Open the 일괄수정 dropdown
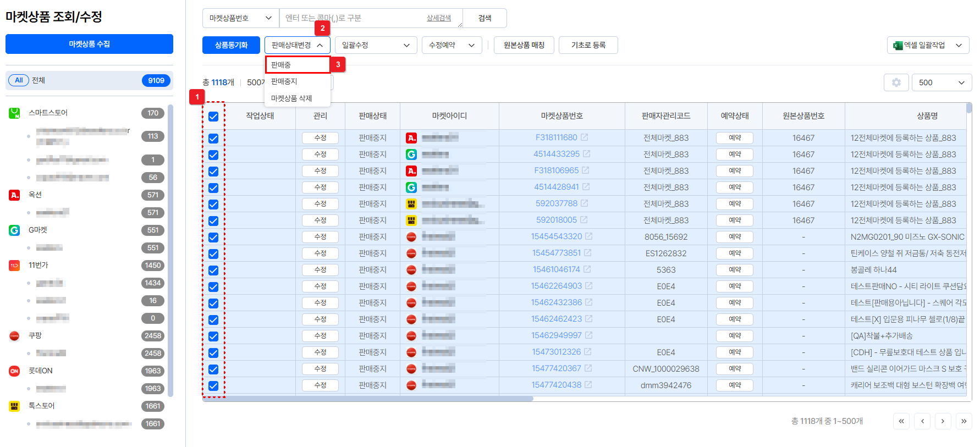This screenshot has height=447, width=980. click(x=376, y=45)
